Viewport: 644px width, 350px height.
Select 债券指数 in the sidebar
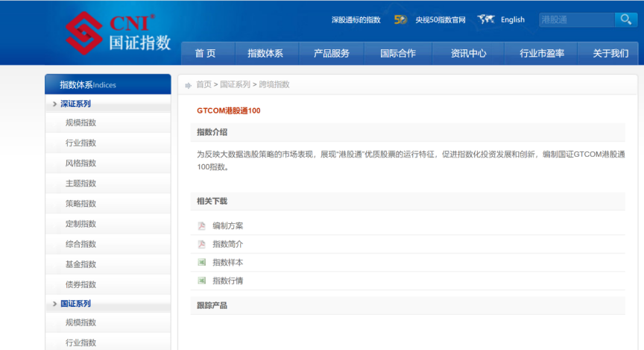pyautogui.click(x=80, y=284)
